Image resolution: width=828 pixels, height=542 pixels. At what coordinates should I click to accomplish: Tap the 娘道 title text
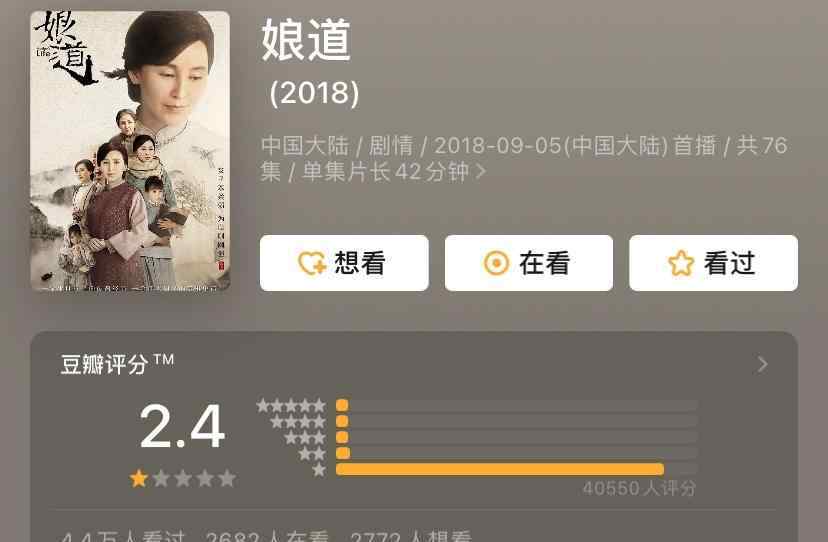pyautogui.click(x=306, y=40)
